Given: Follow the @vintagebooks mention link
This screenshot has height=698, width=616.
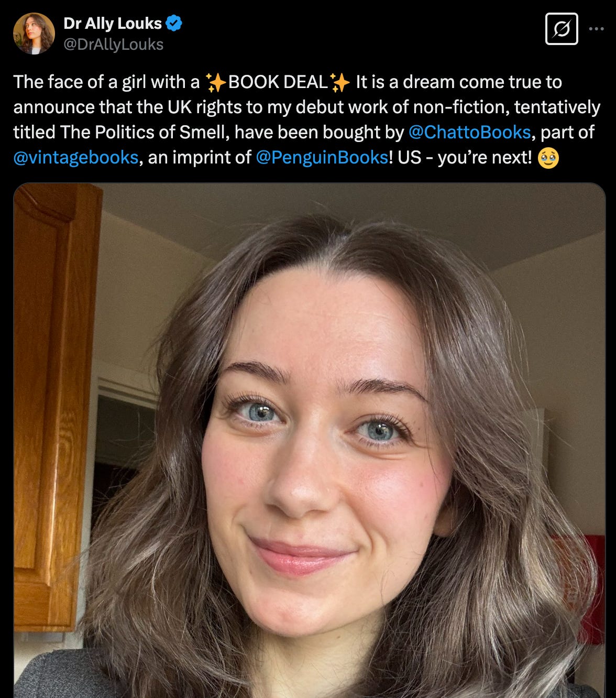Looking at the screenshot, I should point(76,157).
